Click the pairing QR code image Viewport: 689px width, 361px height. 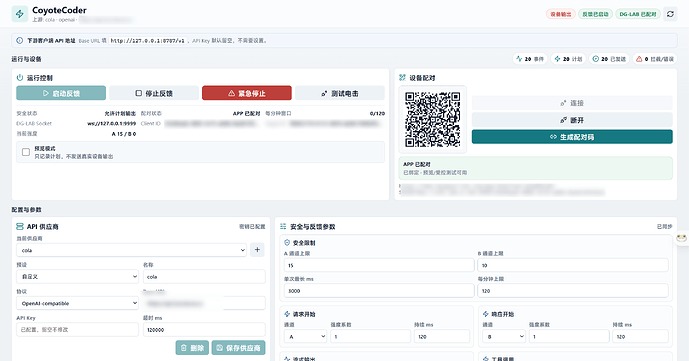coord(433,119)
